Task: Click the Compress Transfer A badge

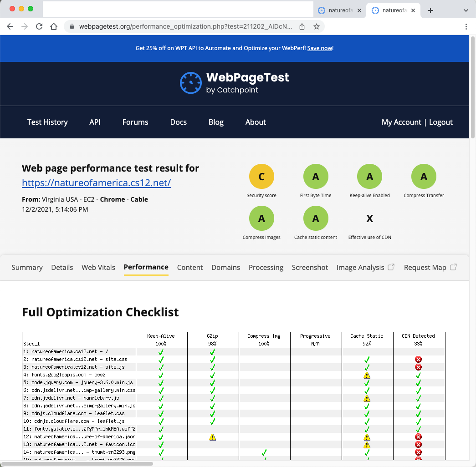Action: point(424,177)
